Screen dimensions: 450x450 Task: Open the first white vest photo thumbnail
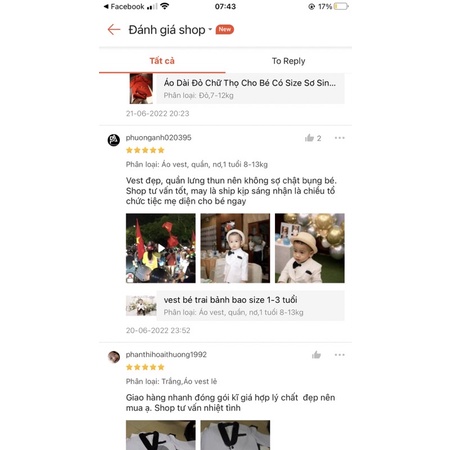[161, 435]
